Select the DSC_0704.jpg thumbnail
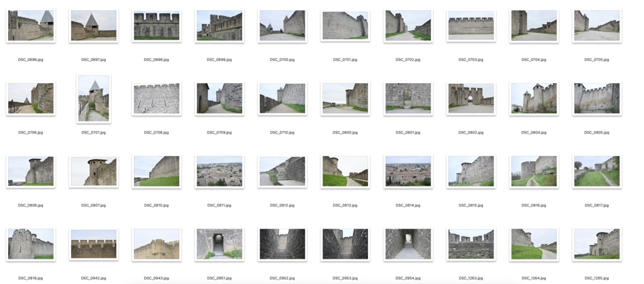This screenshot has height=284, width=644. click(x=534, y=25)
